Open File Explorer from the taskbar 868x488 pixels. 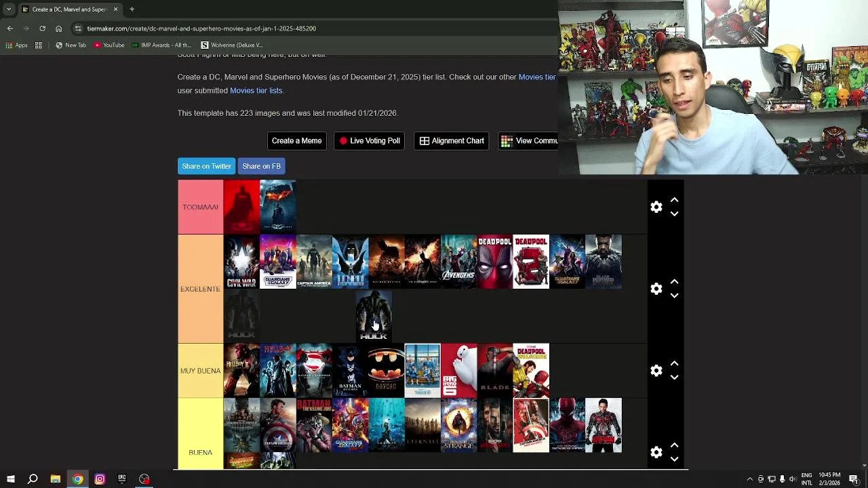pos(55,479)
